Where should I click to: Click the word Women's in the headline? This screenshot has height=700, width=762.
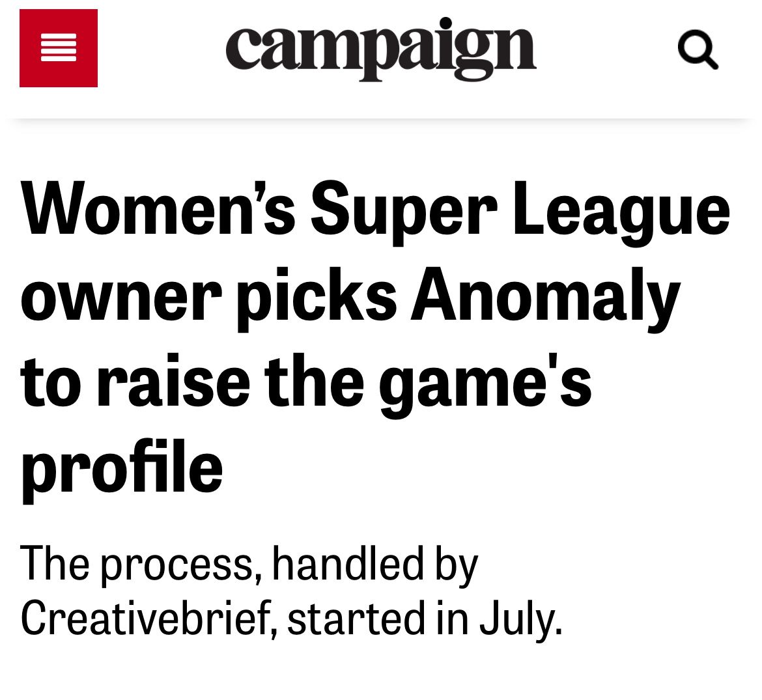pyautogui.click(x=158, y=209)
